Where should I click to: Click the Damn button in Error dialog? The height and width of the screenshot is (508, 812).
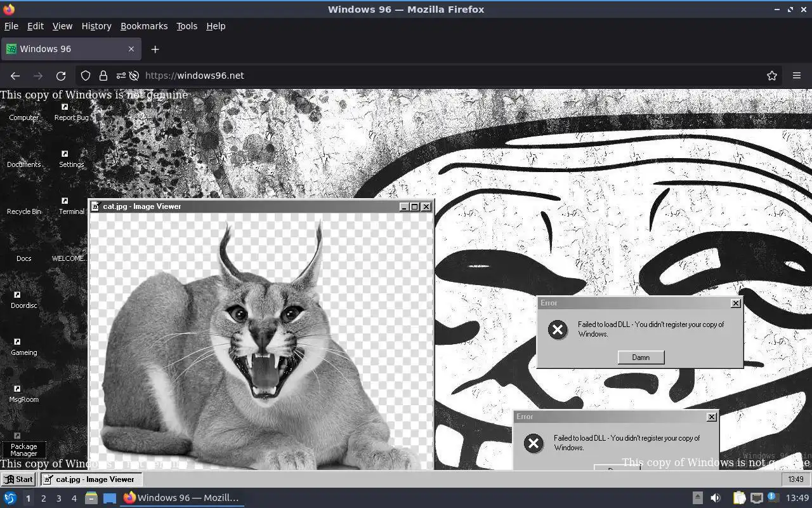click(x=641, y=358)
